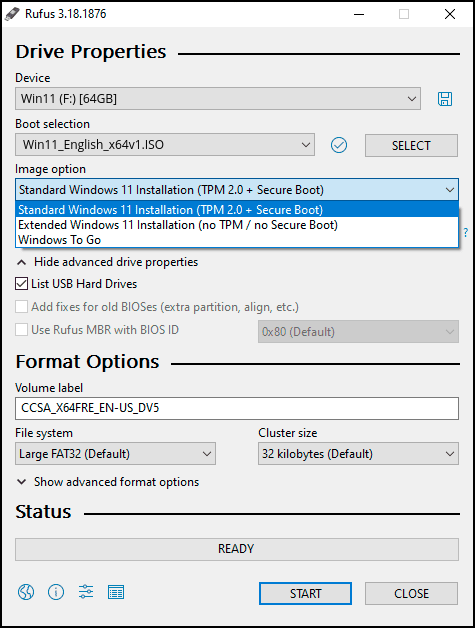This screenshot has width=475, height=628.
Task: Open the application settings sliders icon
Action: pyautogui.click(x=86, y=592)
